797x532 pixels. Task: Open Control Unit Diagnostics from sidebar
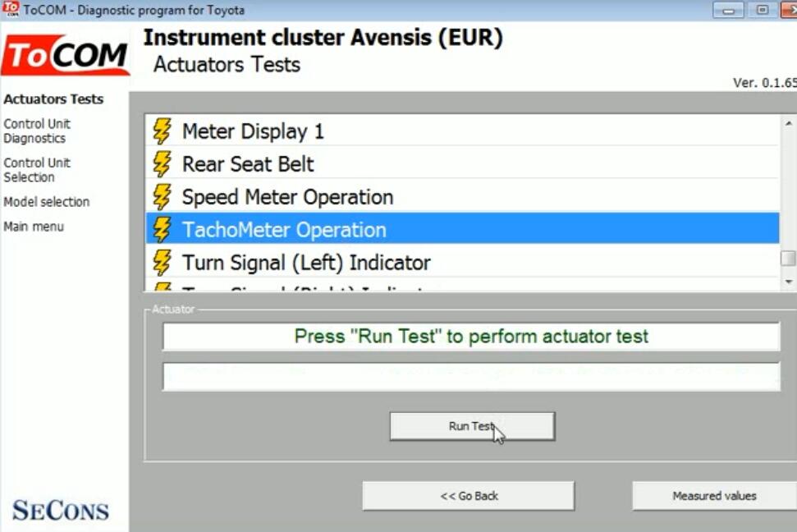pos(37,131)
